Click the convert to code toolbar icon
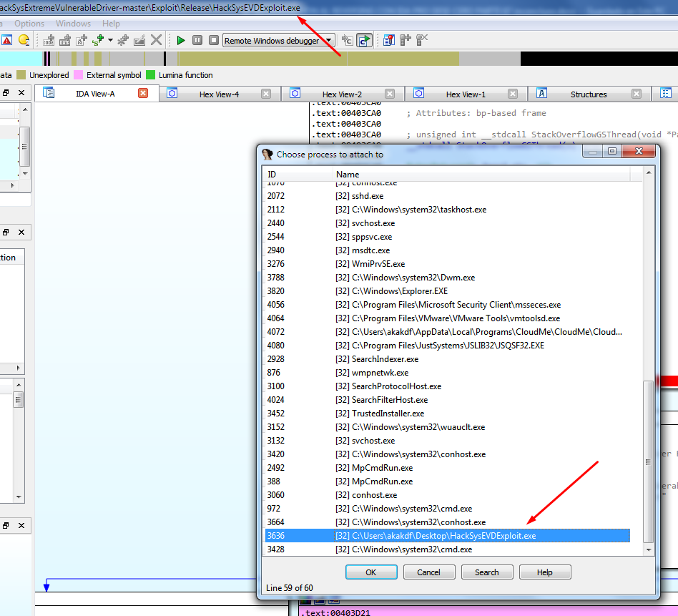Image resolution: width=678 pixels, height=616 pixels. coord(49,41)
